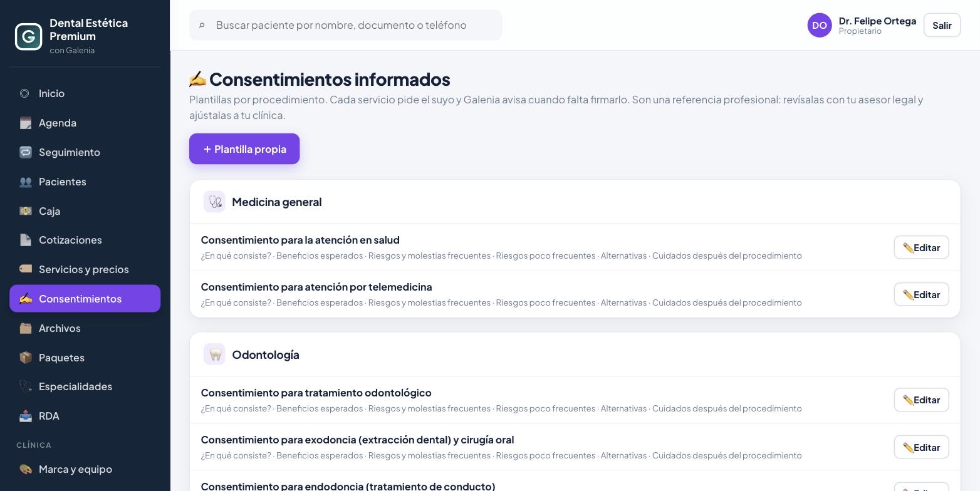Screen dimensions: 980x491
Task: Edit the exodoncia consent template
Action: 921,447
